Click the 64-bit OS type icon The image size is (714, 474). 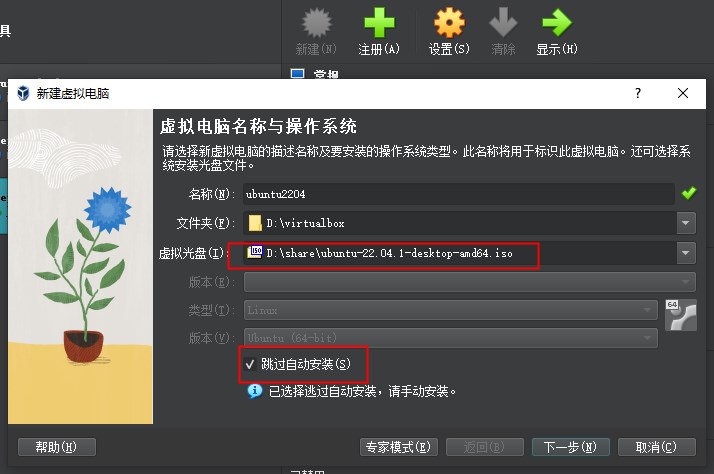click(681, 315)
